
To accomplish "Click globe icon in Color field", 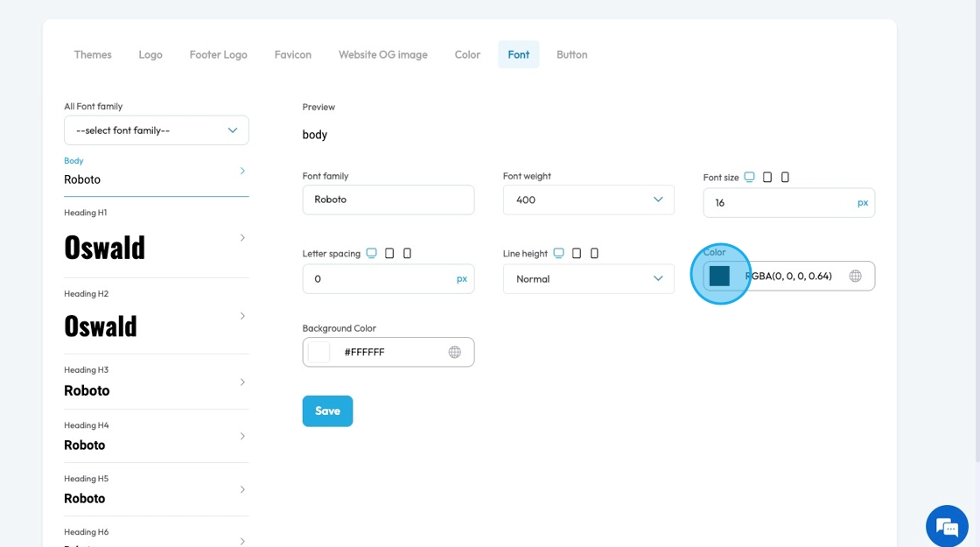I will 855,276.
